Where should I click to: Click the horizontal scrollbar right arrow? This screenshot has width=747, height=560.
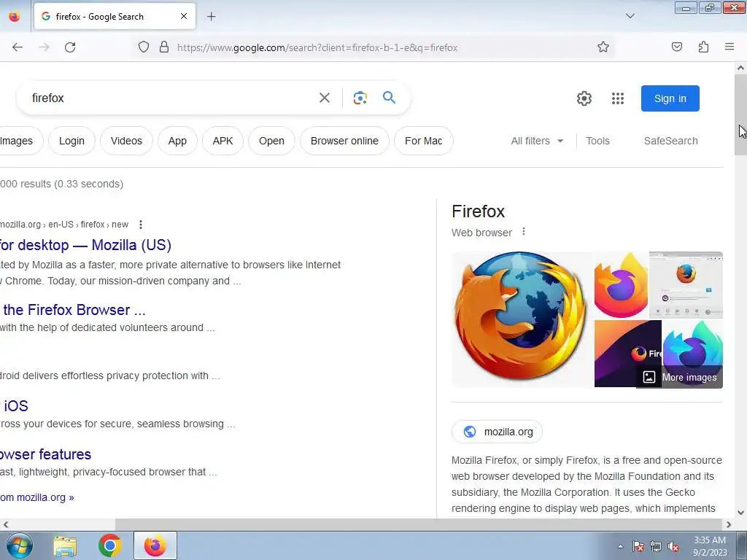(x=728, y=525)
